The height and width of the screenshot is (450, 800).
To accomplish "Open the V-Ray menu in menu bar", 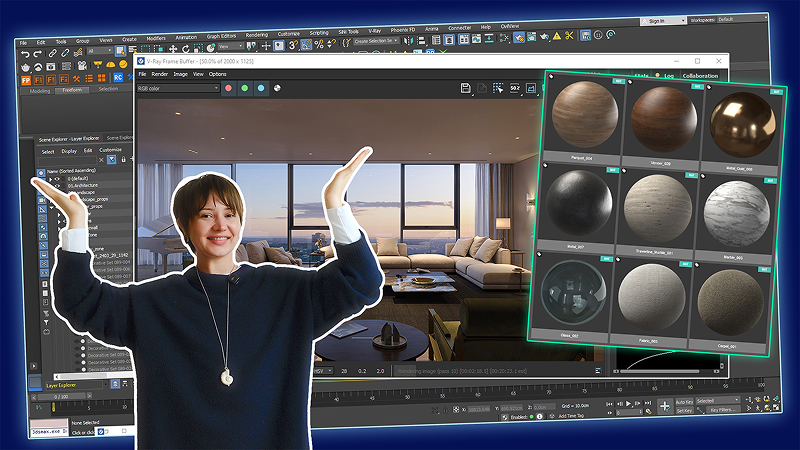I will pos(374,31).
